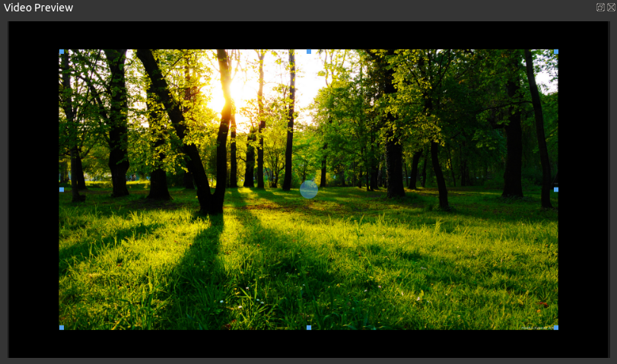Click the black bar below the video frame

click(x=309, y=343)
